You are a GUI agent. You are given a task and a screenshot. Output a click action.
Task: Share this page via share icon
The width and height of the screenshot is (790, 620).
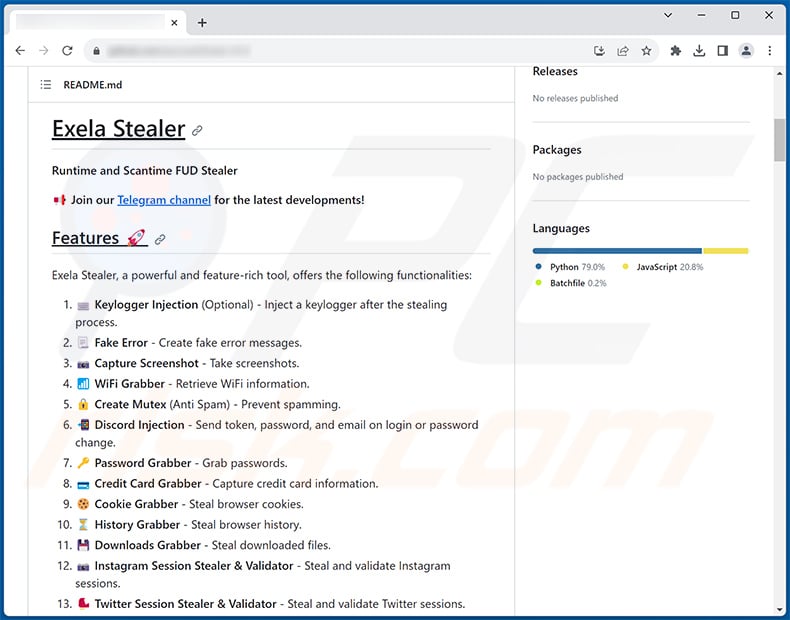pyautogui.click(x=623, y=50)
